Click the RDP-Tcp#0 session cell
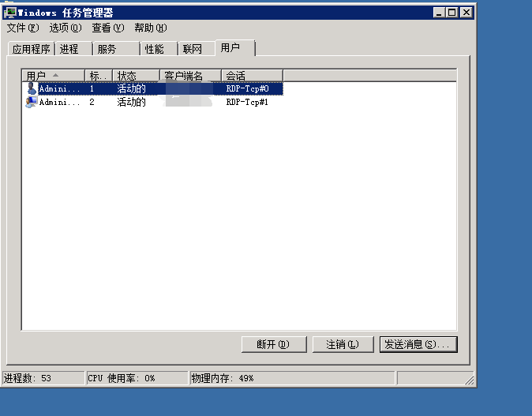532x416 pixels. click(247, 88)
